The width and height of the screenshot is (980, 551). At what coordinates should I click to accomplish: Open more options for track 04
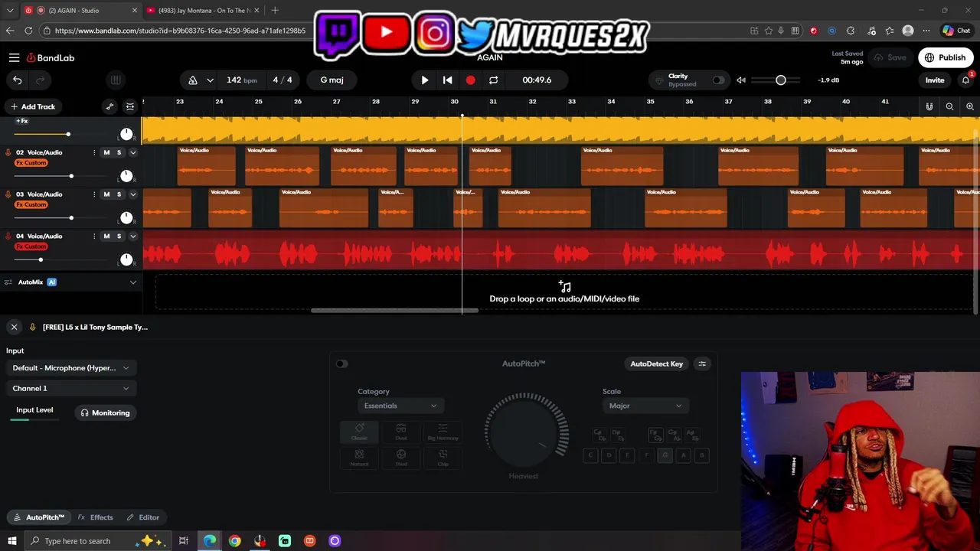94,236
